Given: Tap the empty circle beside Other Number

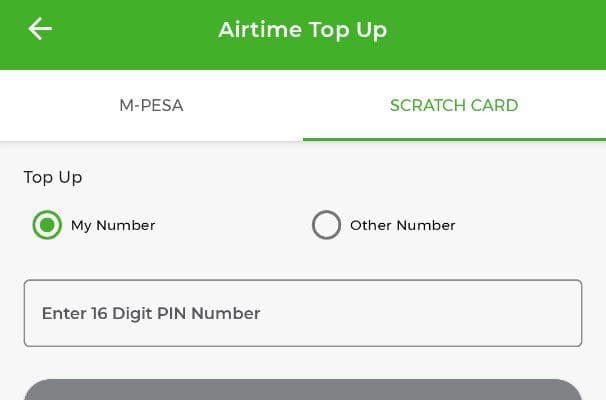Looking at the screenshot, I should (x=326, y=225).
